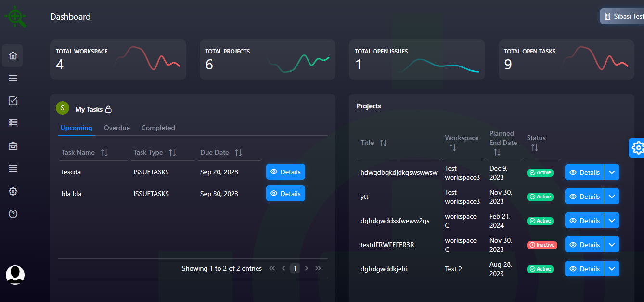Open dropdown for testdFRWFEFER3R project
644x302 pixels.
[612, 245]
